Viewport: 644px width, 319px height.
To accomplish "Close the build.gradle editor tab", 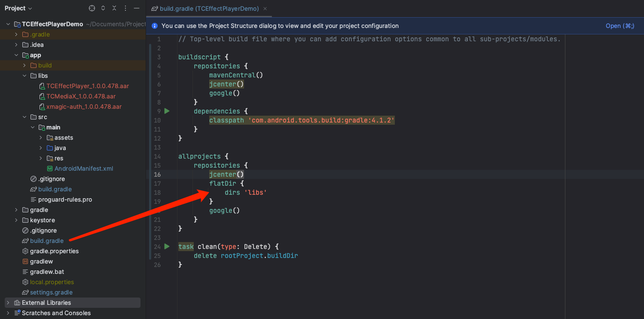I will click(x=265, y=9).
